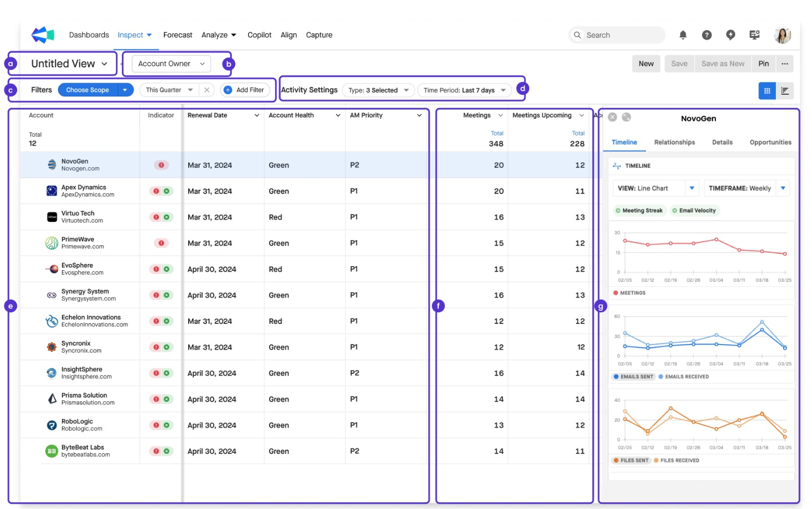Switch to the Opportunities tab
Screen dimensions: 812x509
pos(770,142)
